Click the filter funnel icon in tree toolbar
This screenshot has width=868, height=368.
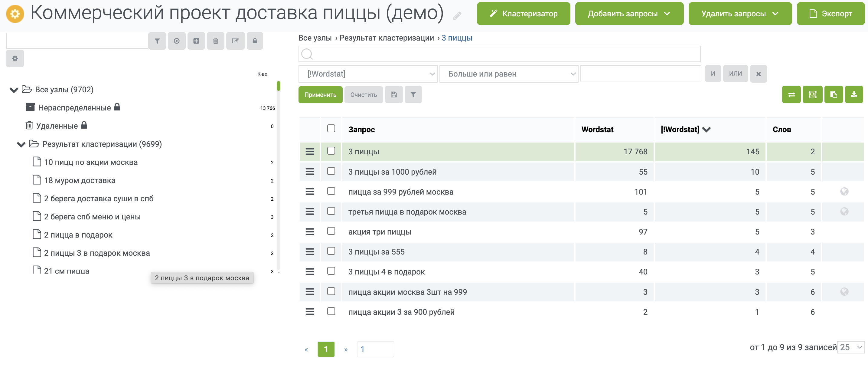point(157,41)
